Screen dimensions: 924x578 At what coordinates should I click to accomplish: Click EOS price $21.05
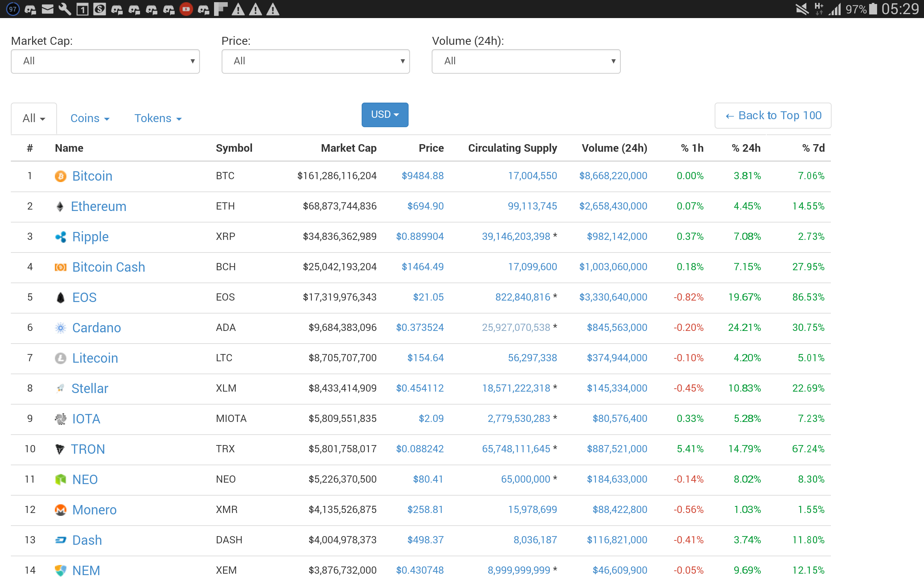click(x=428, y=297)
